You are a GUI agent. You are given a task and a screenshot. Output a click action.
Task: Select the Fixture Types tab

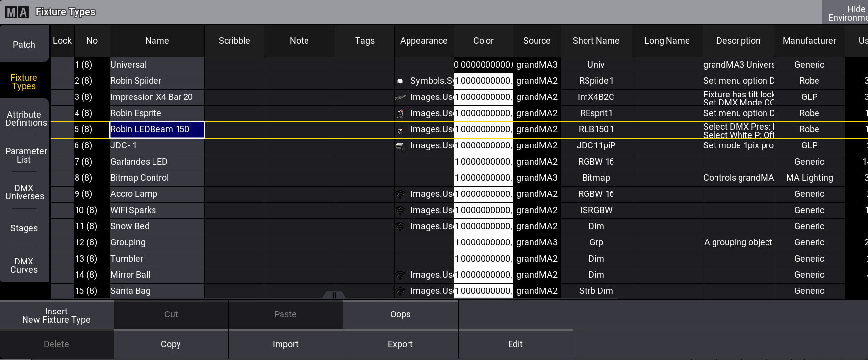click(24, 82)
